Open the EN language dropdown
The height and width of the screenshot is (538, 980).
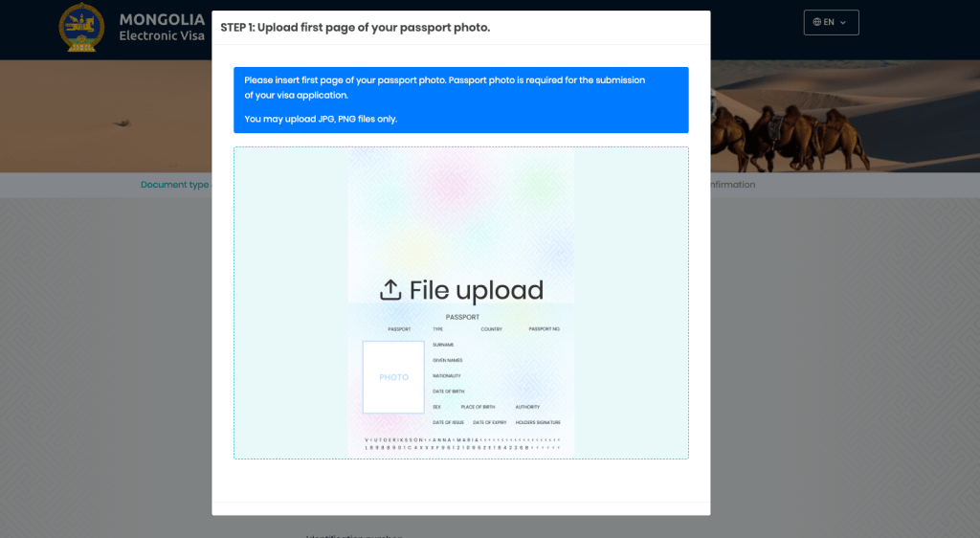click(831, 22)
